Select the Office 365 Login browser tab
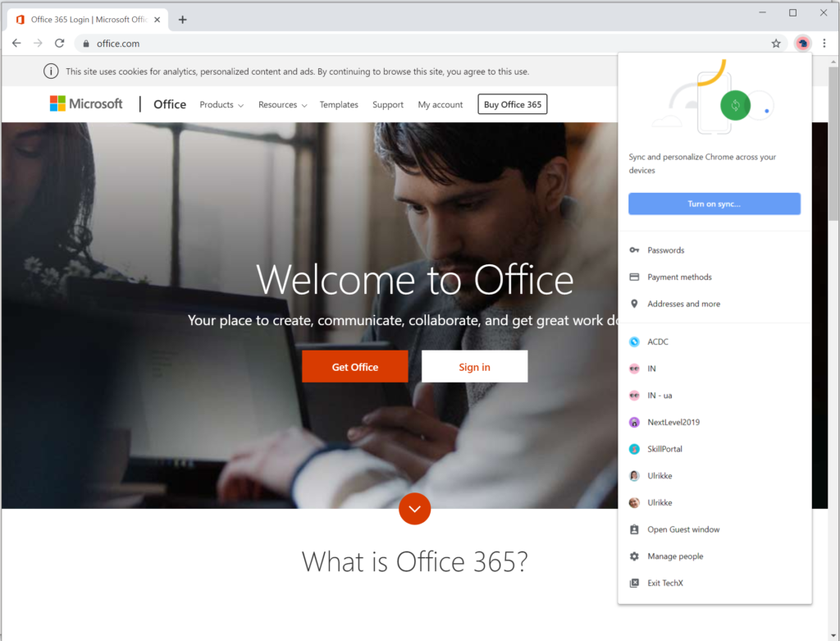840x641 pixels. pyautogui.click(x=89, y=20)
